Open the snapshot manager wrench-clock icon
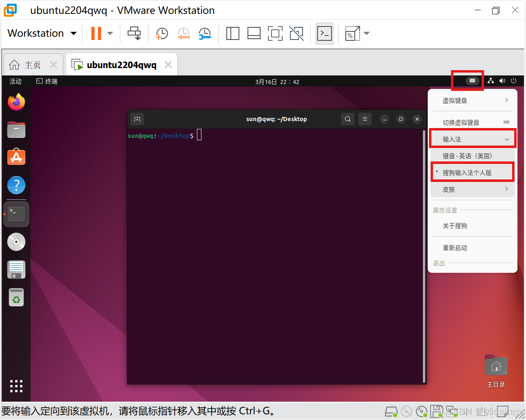 pyautogui.click(x=205, y=33)
